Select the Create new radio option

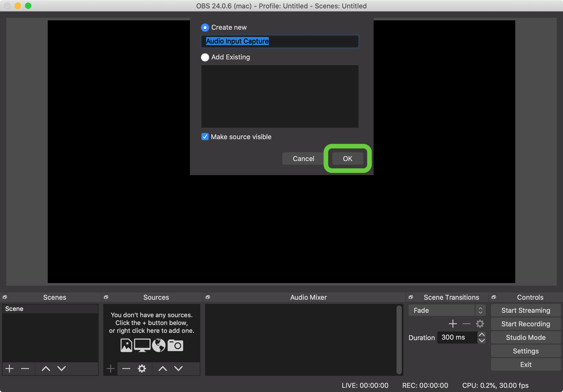(205, 27)
